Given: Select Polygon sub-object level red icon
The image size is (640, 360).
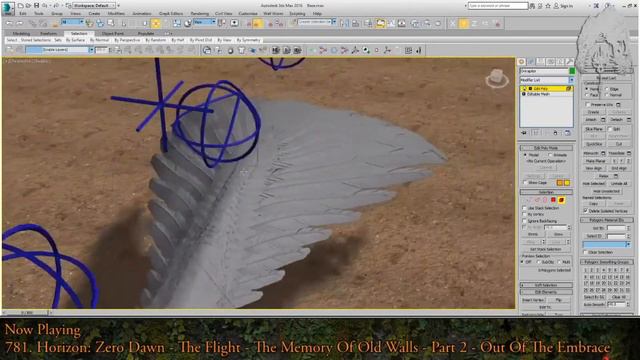Looking at the screenshot, I should click(x=553, y=200).
